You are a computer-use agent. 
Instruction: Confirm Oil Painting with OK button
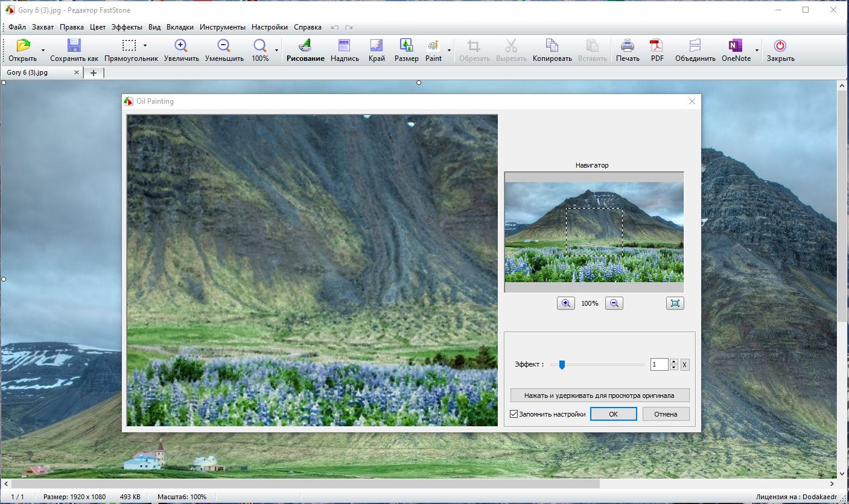coord(613,414)
